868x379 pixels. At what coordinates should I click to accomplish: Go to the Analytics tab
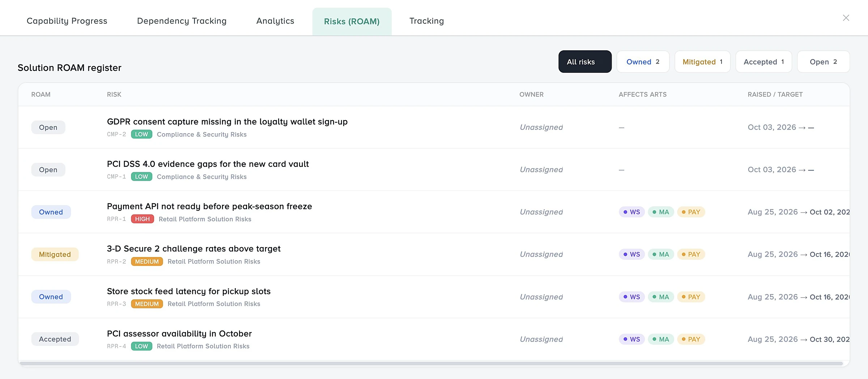[x=275, y=21]
